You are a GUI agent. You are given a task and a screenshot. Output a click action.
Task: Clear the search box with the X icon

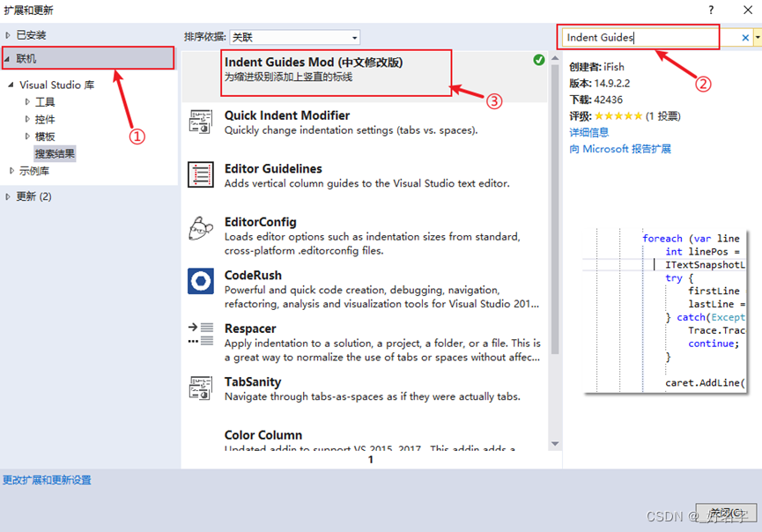click(x=745, y=38)
